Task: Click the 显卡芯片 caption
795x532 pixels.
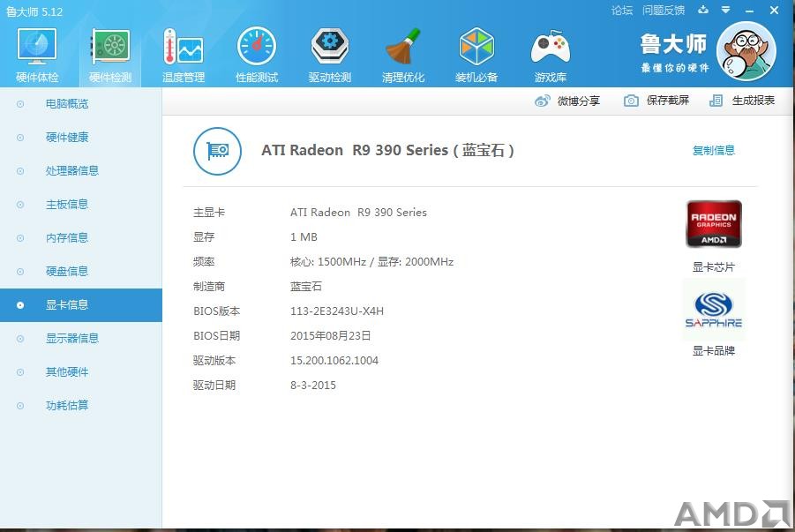Action: pos(714,266)
